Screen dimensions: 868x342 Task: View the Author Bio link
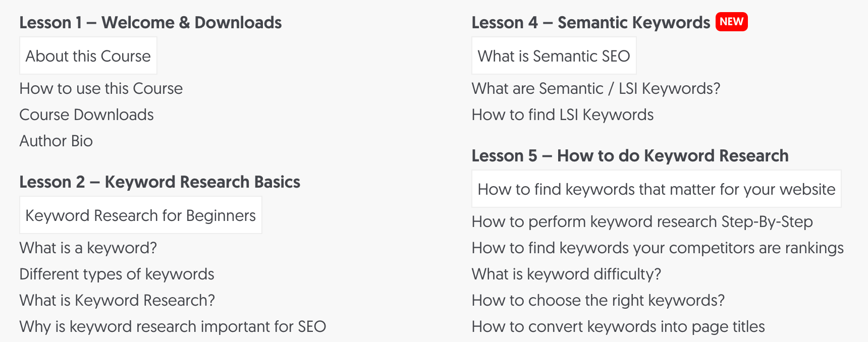(56, 141)
